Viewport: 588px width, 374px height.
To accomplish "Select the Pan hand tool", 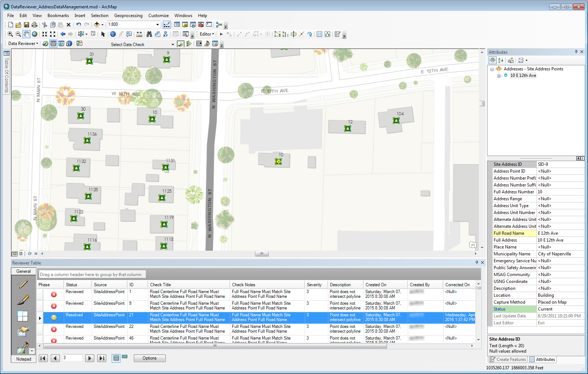I will 26,34.
